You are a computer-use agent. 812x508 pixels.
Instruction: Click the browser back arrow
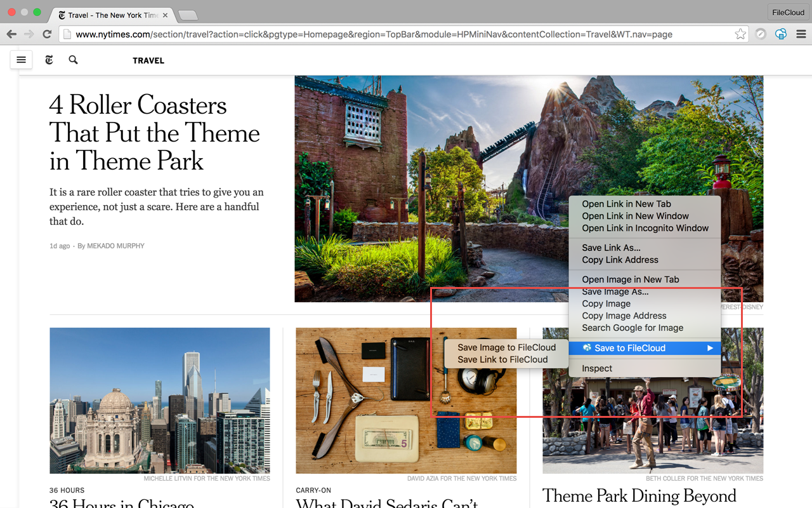coord(11,34)
